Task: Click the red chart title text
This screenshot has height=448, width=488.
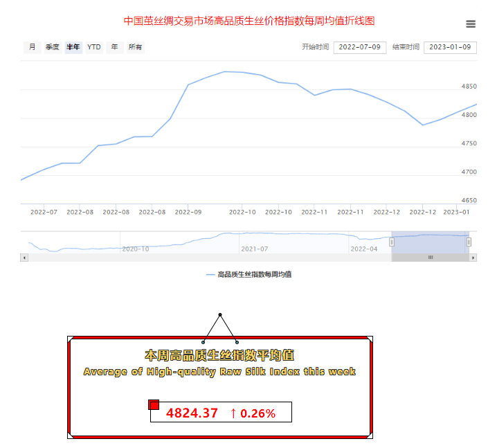Action: click(249, 21)
